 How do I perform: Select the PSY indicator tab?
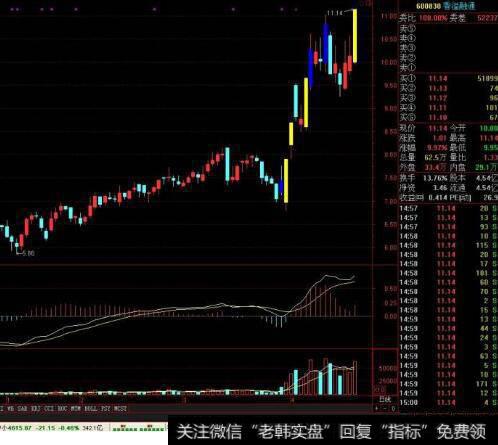click(105, 408)
